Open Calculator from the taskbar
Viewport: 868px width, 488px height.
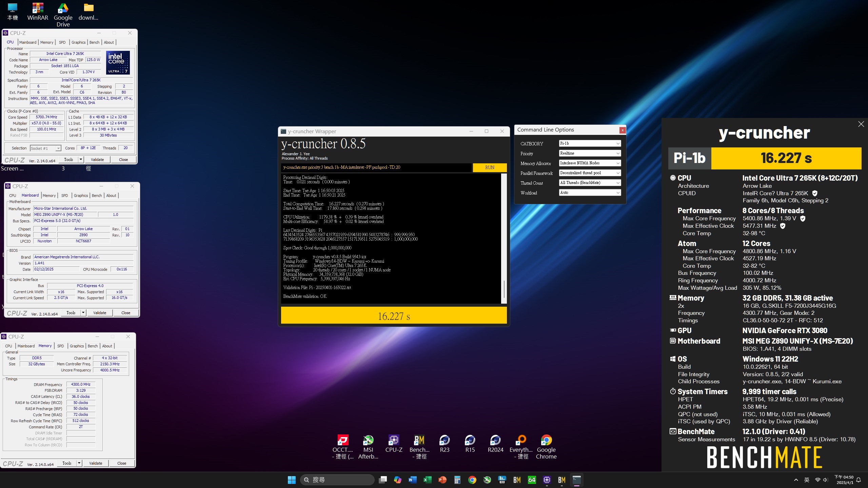point(457,480)
